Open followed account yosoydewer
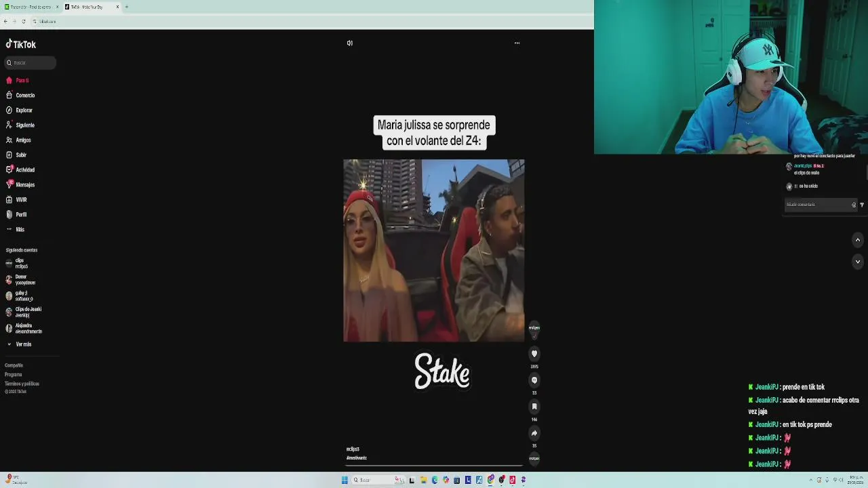The height and width of the screenshot is (488, 868). pyautogui.click(x=20, y=279)
